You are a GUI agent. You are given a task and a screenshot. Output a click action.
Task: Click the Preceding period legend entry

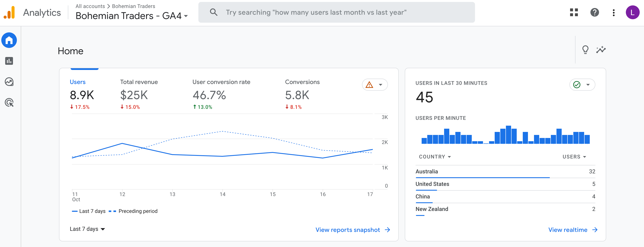click(x=133, y=211)
